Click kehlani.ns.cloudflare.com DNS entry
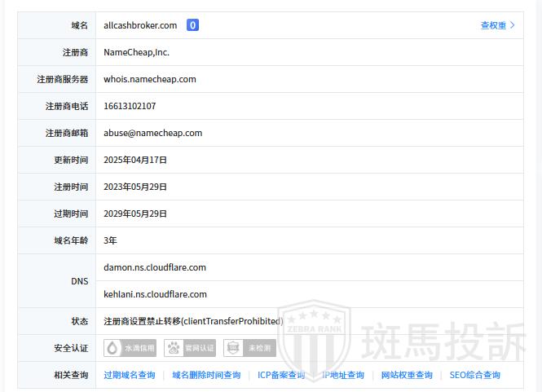Screen dimensions: 542x392 155,294
